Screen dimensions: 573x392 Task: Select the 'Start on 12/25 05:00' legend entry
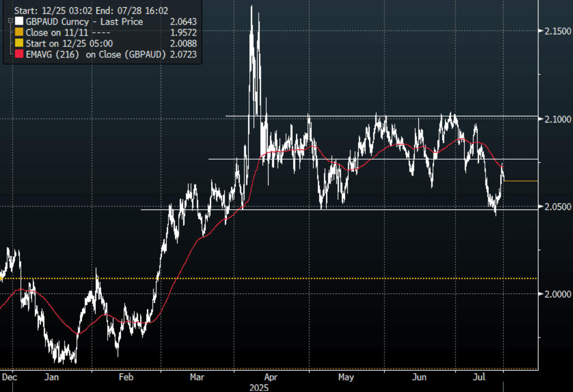pyautogui.click(x=69, y=44)
